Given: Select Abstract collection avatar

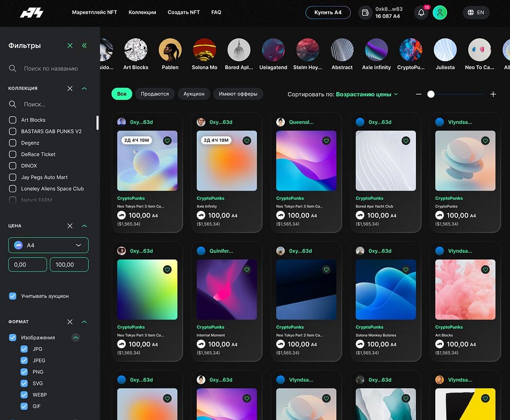Looking at the screenshot, I should [342, 50].
